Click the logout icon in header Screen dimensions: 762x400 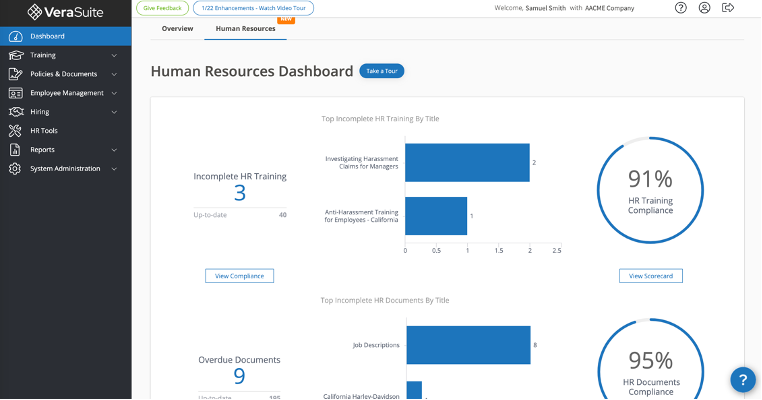[x=727, y=8]
